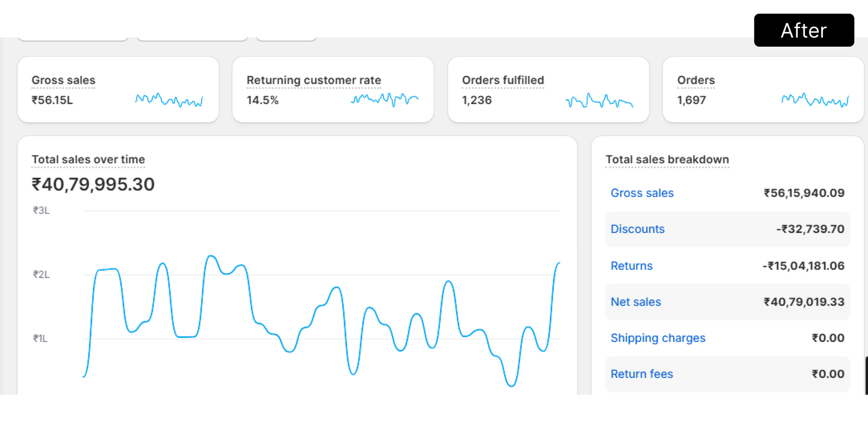Click the Total sales line chart
This screenshot has height=438, width=868.
click(x=321, y=314)
